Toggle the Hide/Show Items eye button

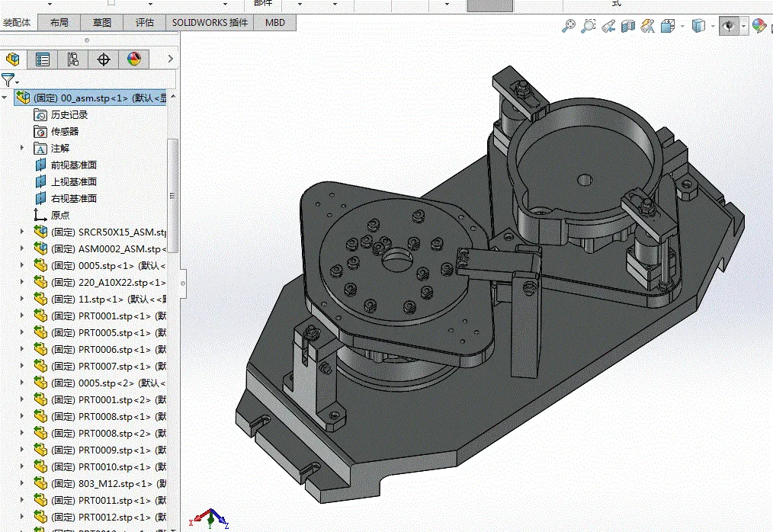(x=729, y=27)
